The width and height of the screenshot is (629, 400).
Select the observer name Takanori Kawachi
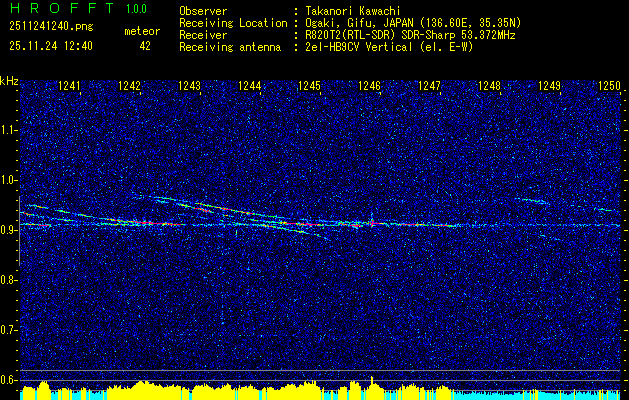click(352, 11)
